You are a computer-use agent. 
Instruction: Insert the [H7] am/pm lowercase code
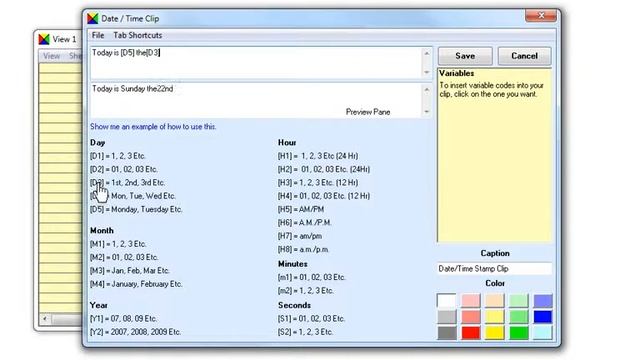tap(300, 236)
